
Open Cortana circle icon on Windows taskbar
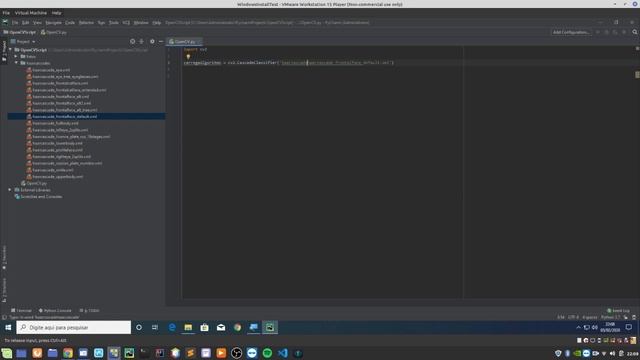click(x=139, y=327)
